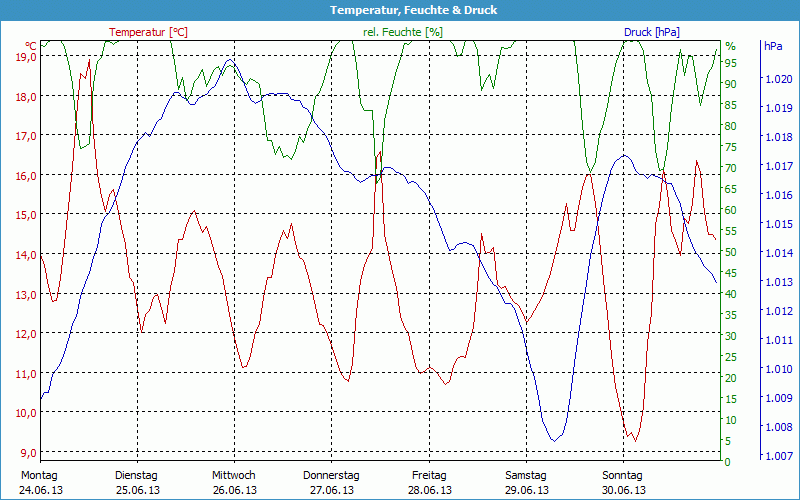Choose the "1.007" pressure axis value
800x500 pixels.
point(779,456)
